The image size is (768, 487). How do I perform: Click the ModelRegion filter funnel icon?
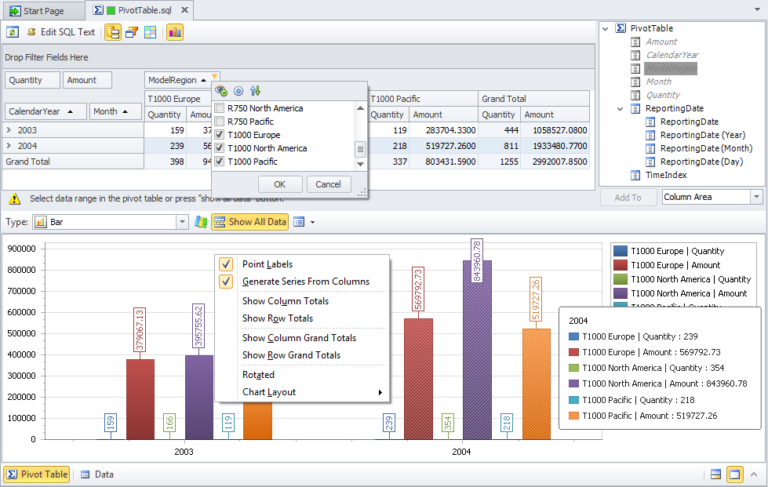(x=216, y=76)
